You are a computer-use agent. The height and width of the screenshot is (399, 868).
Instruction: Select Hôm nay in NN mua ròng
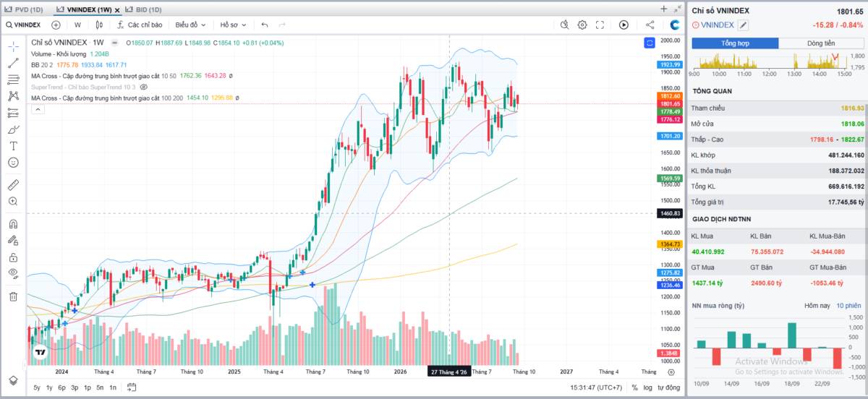point(817,306)
